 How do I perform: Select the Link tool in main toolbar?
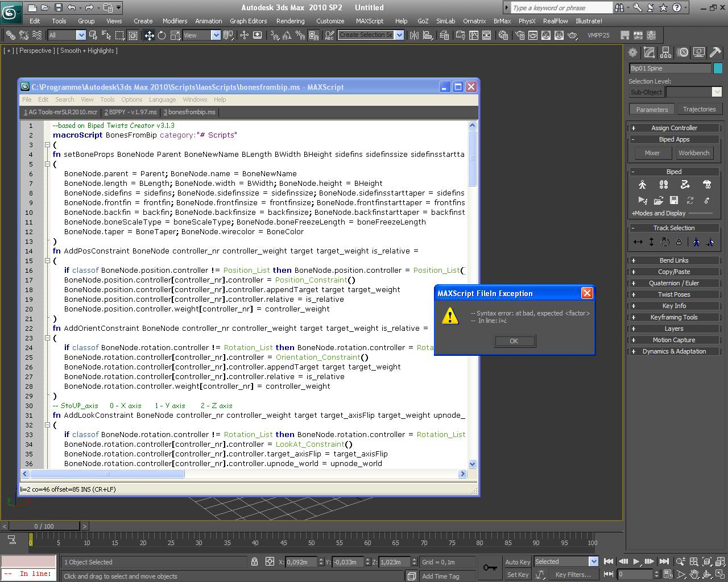click(10, 35)
